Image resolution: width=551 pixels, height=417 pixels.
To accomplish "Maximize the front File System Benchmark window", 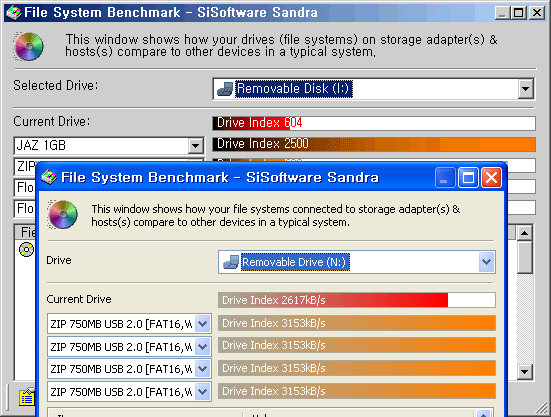I will coord(468,177).
